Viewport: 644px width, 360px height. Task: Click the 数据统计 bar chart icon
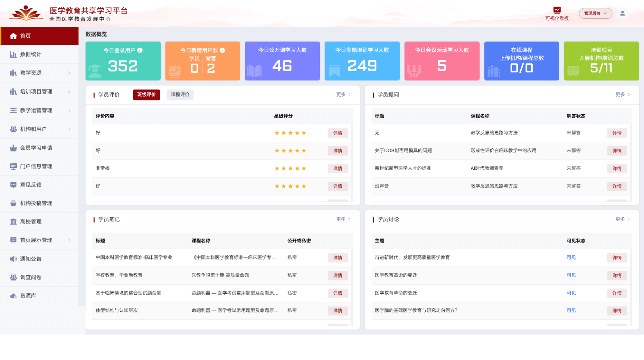13,54
